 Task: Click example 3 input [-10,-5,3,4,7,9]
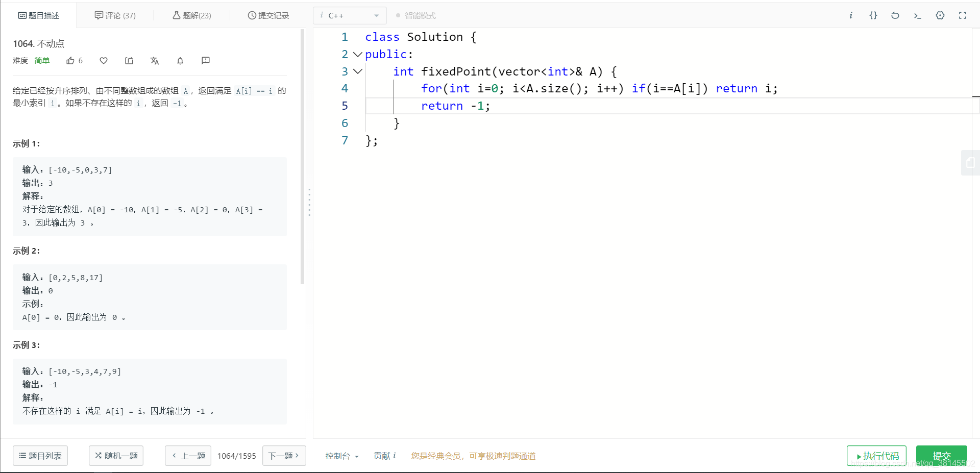coord(85,371)
